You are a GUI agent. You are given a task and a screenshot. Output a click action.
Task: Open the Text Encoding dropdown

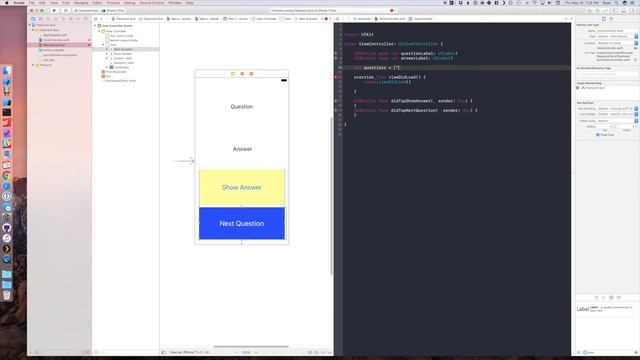pyautogui.click(x=618, y=109)
